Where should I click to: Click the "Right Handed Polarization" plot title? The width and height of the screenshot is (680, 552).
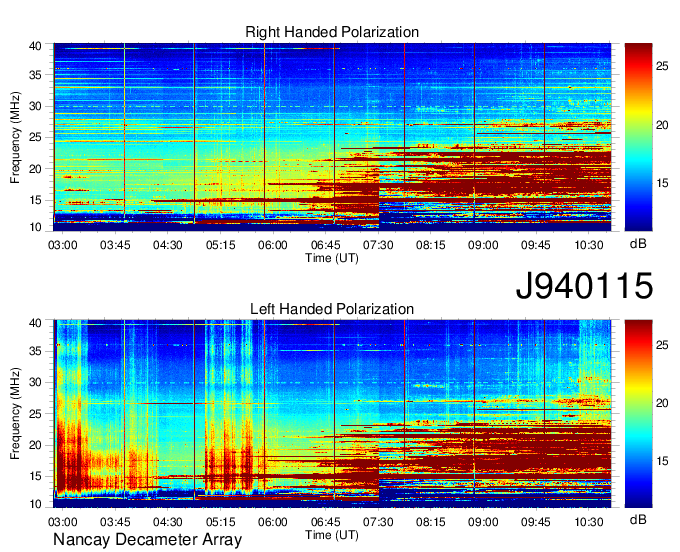[x=332, y=32]
